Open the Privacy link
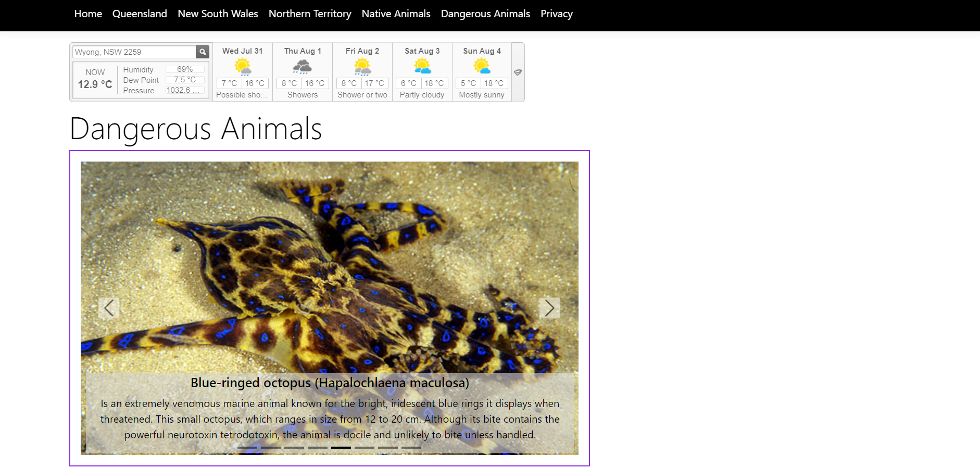 pyautogui.click(x=556, y=14)
